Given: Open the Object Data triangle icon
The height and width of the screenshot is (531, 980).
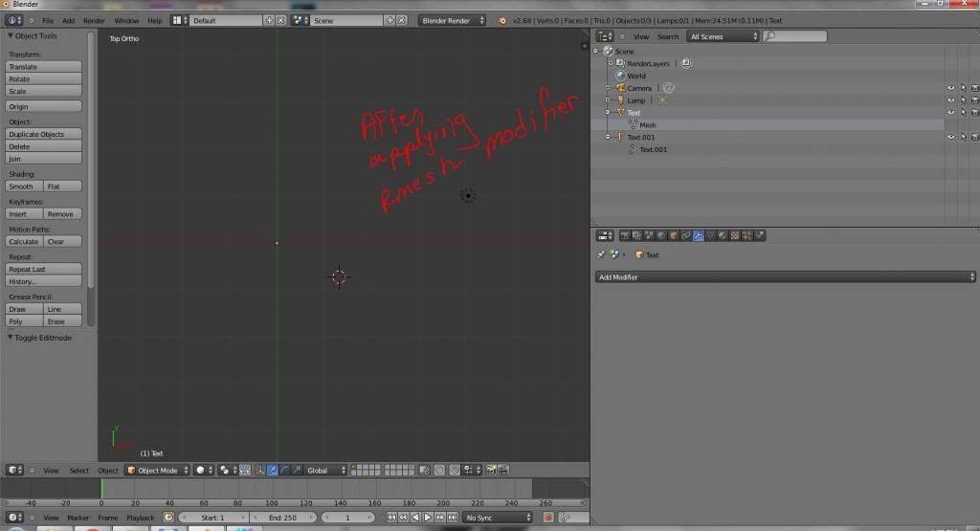Looking at the screenshot, I should pyautogui.click(x=710, y=235).
